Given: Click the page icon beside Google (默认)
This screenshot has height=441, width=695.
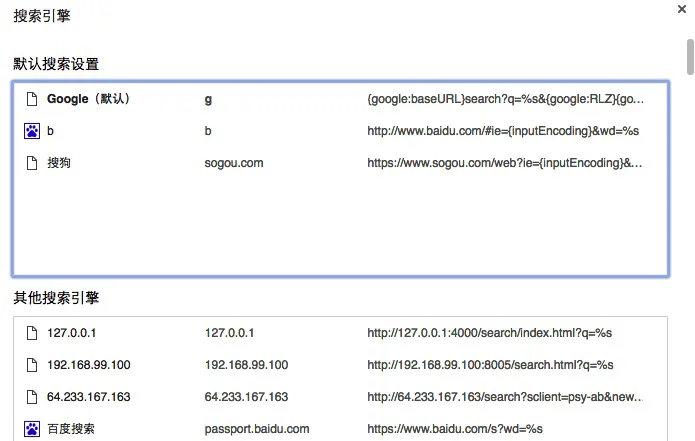Looking at the screenshot, I should pos(32,99).
